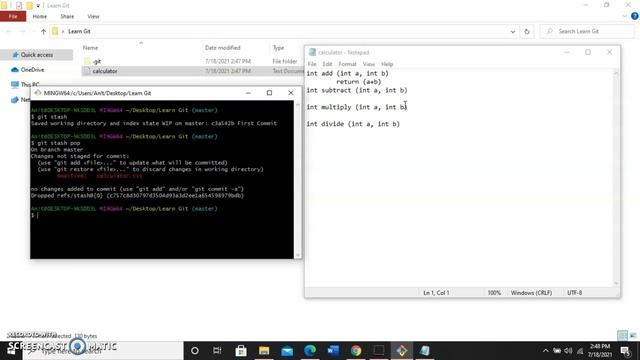Open the Share ribbon tab in Explorer
The height and width of the screenshot is (360, 640).
click(67, 16)
